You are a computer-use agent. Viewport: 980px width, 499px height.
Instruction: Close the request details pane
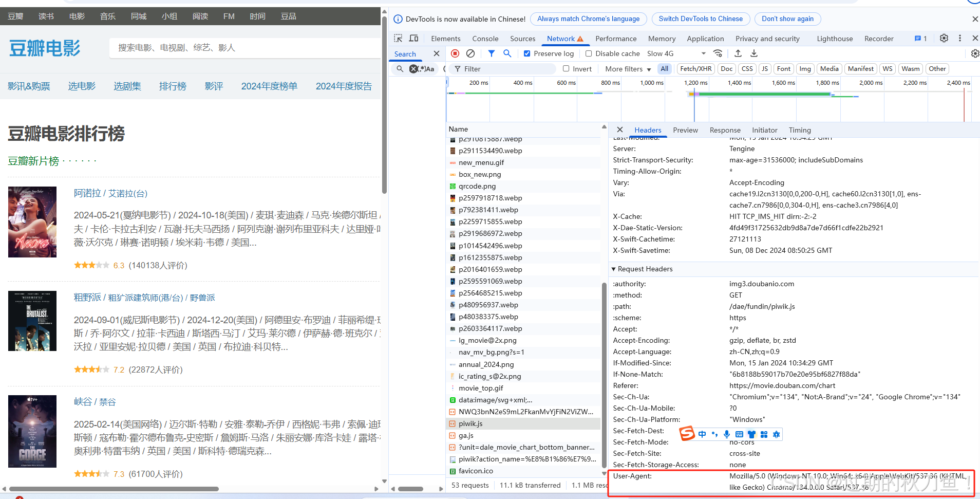pos(620,130)
